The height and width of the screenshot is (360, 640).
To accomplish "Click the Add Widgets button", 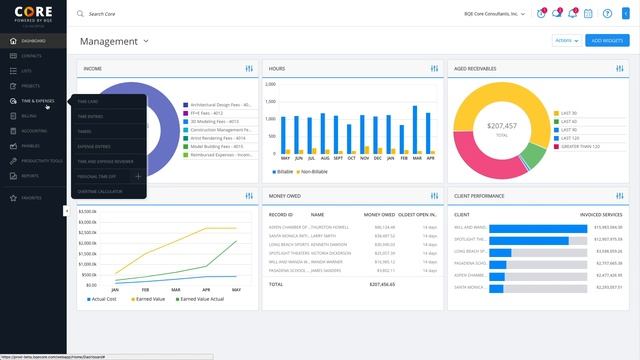I will click(607, 40).
